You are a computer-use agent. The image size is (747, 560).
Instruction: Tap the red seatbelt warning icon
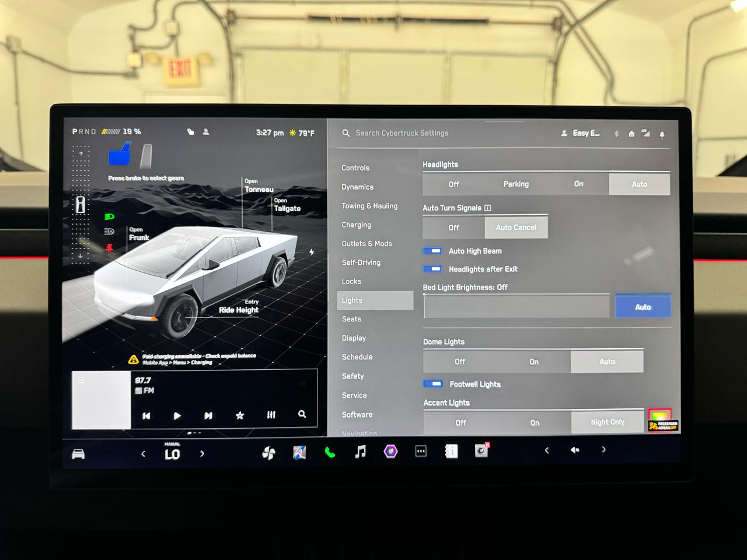click(109, 247)
